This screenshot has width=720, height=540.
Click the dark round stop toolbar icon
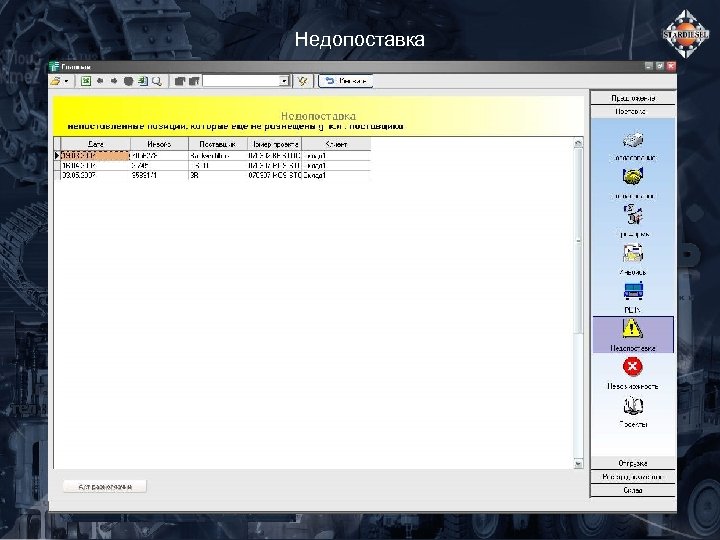(128, 81)
